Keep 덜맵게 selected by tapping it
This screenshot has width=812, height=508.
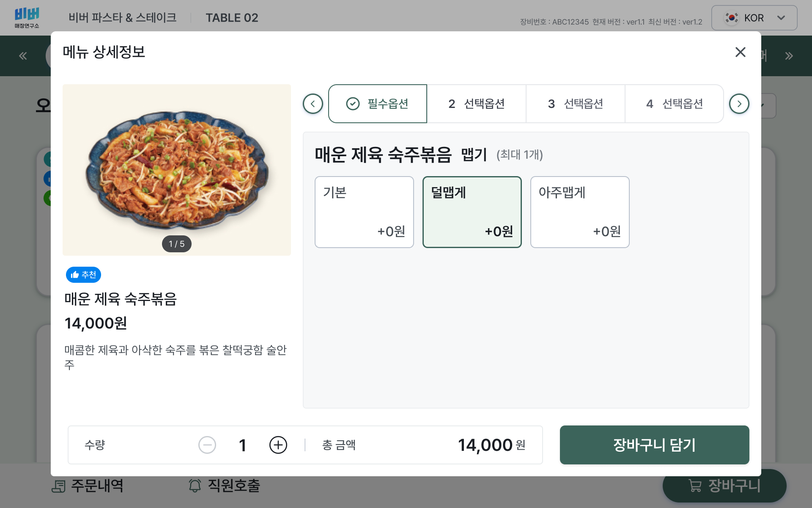pyautogui.click(x=472, y=212)
